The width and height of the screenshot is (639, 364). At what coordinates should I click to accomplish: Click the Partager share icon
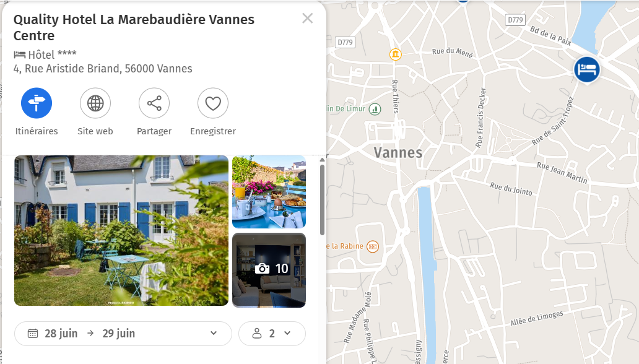click(x=154, y=103)
